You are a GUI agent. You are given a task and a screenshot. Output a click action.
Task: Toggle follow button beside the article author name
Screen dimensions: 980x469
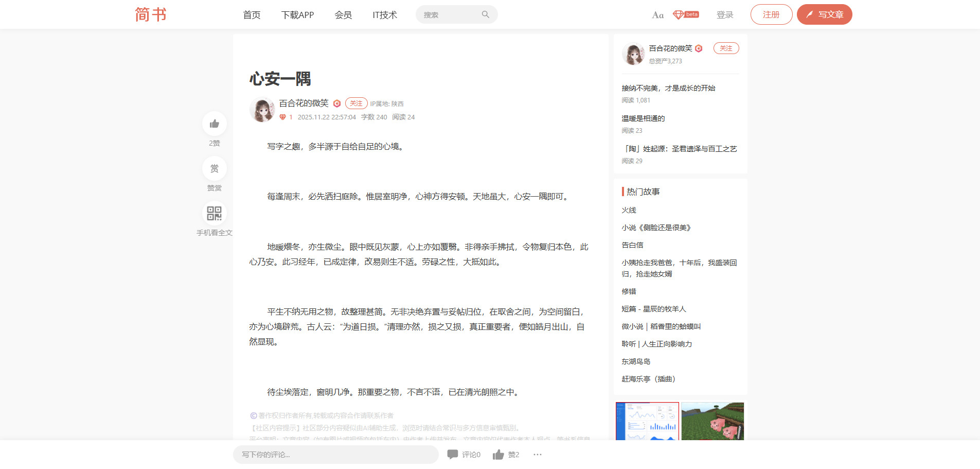356,103
